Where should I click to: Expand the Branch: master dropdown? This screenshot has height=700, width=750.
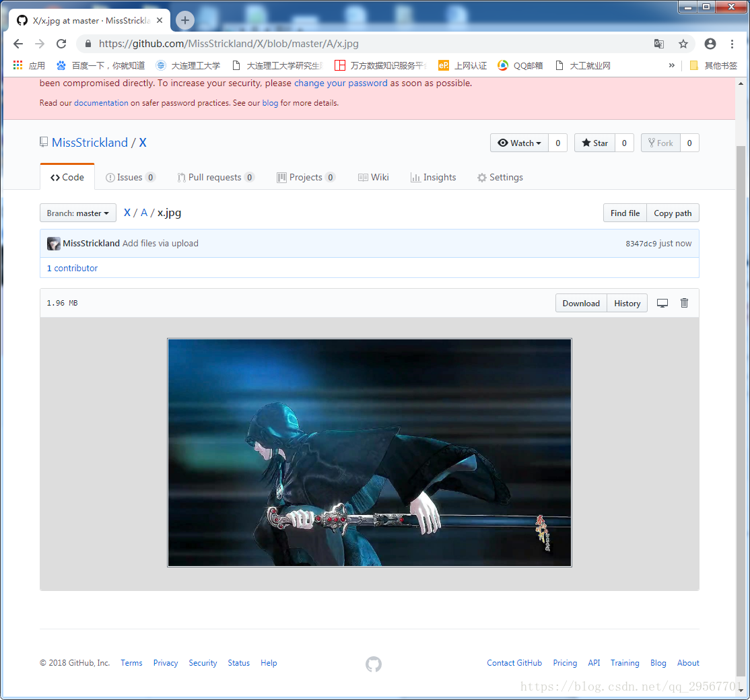tap(78, 213)
